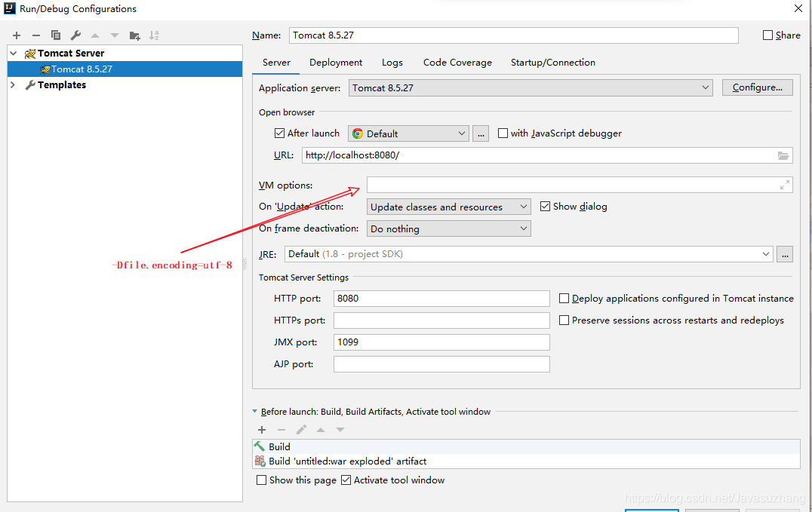
Task: Click the AJP port field
Action: [x=441, y=364]
